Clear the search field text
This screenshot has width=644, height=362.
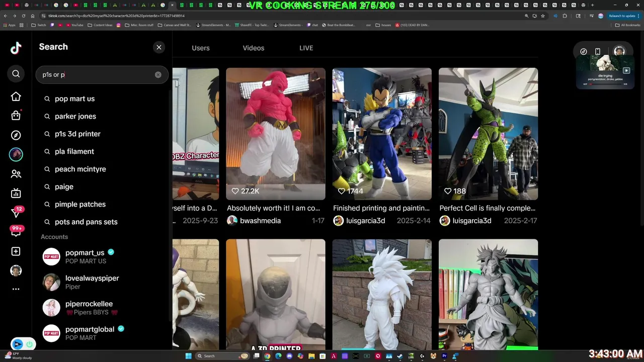158,74
